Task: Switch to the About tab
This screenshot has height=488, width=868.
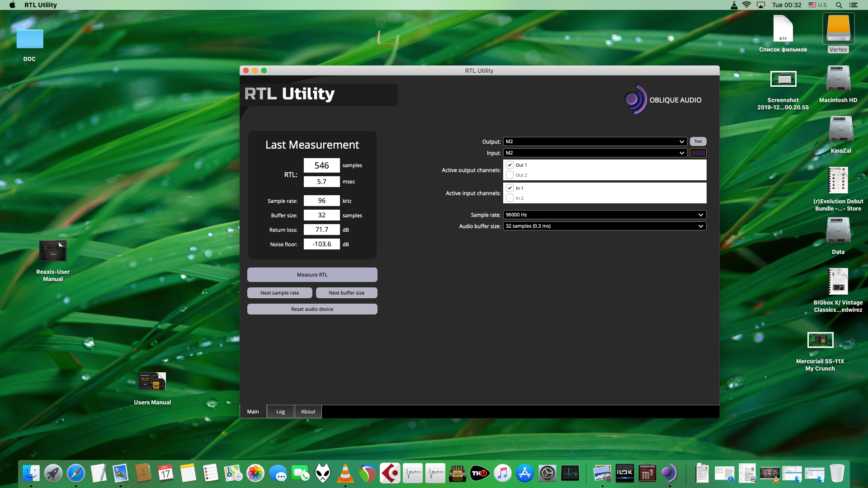Action: [308, 412]
